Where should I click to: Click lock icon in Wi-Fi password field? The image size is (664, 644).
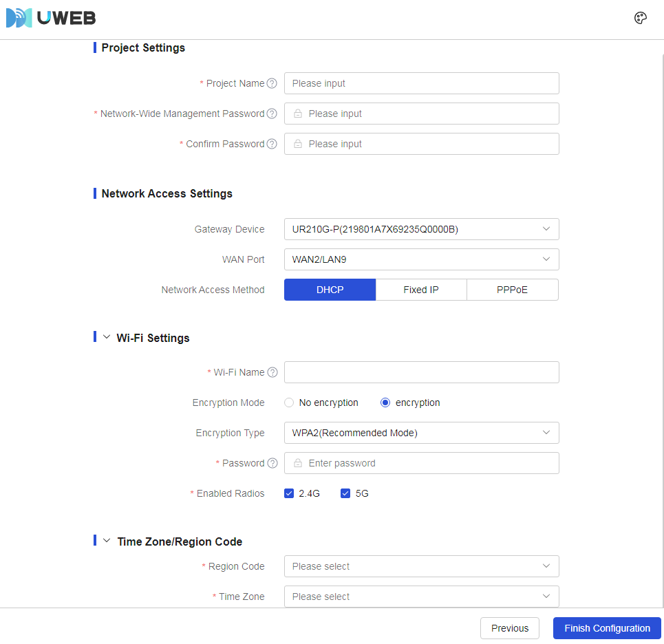[298, 463]
